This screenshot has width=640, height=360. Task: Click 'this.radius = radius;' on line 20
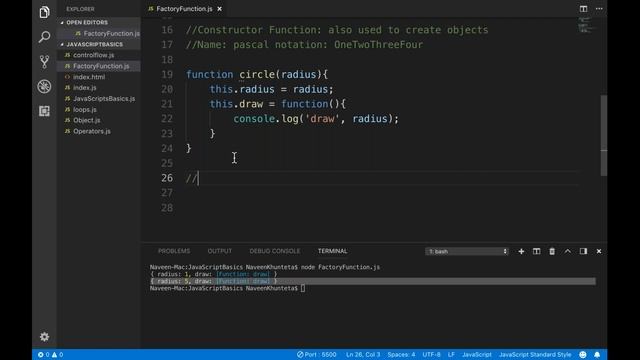pos(271,89)
